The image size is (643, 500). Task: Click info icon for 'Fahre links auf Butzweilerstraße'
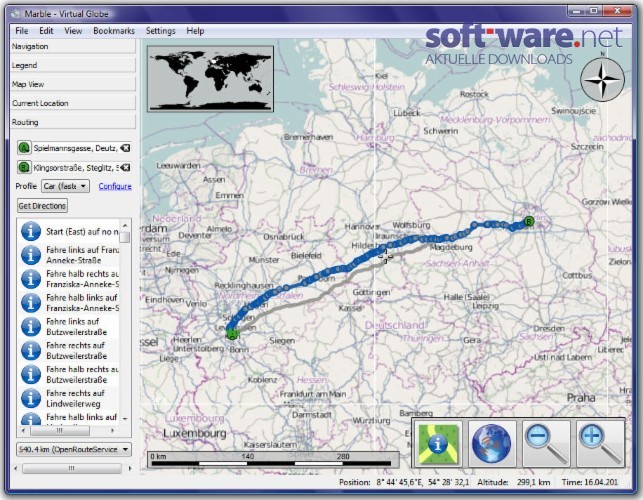31,326
